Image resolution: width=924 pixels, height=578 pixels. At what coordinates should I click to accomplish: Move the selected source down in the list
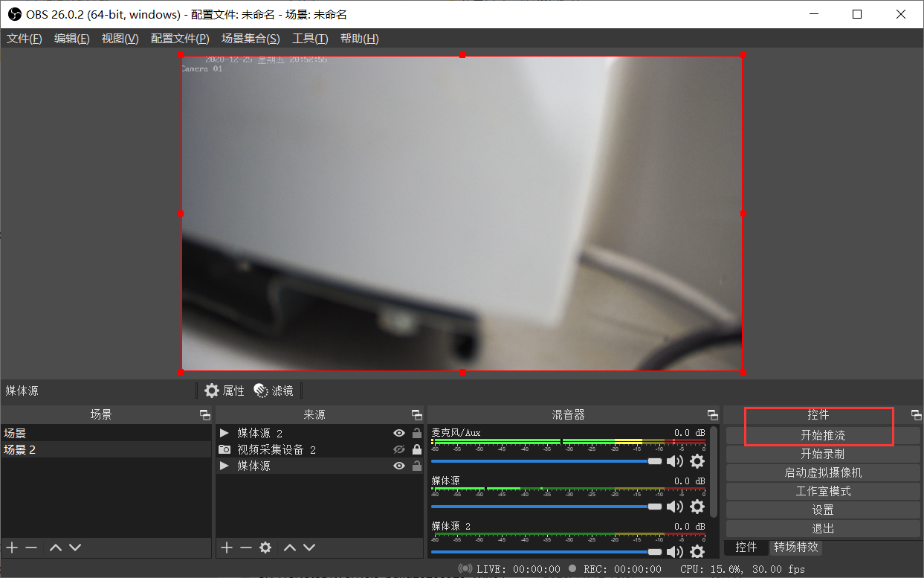(x=309, y=548)
